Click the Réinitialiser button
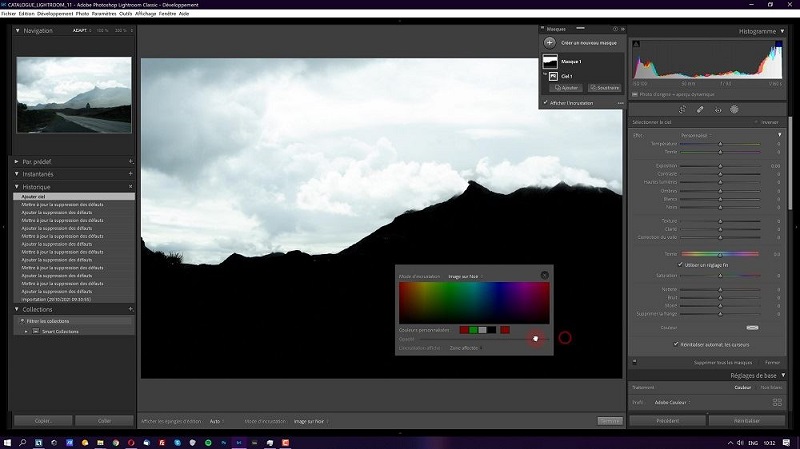 coord(747,421)
